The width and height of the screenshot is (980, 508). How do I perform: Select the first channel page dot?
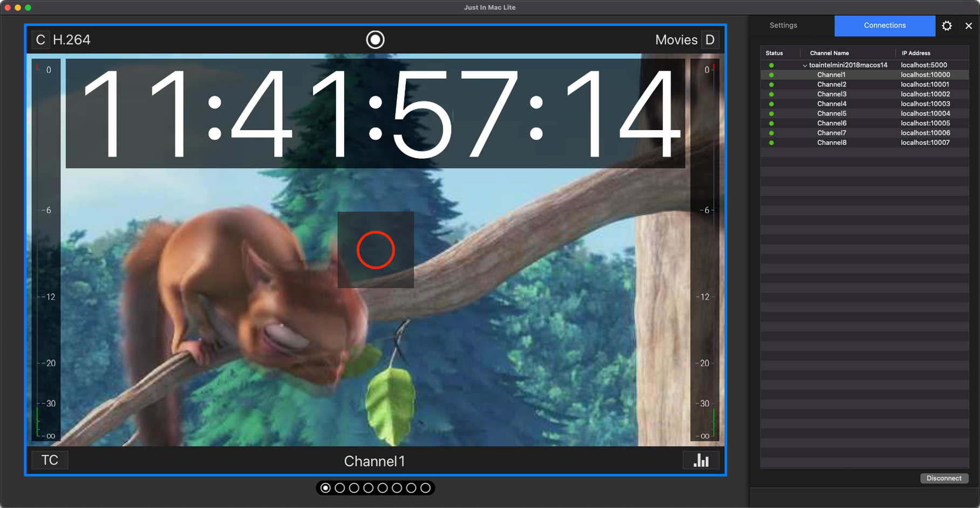325,488
